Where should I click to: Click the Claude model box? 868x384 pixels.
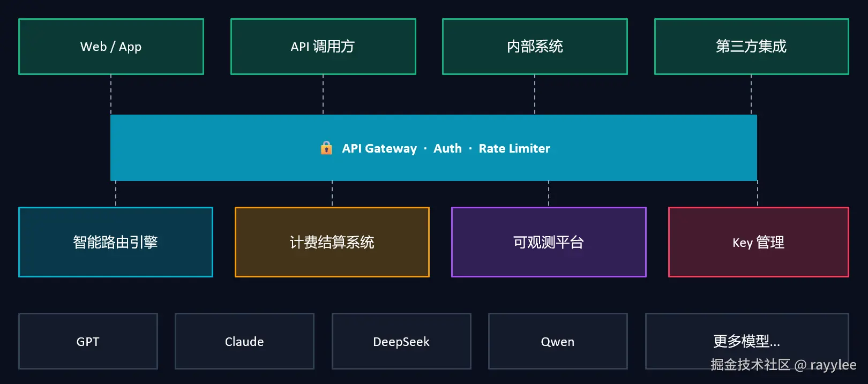tap(244, 341)
